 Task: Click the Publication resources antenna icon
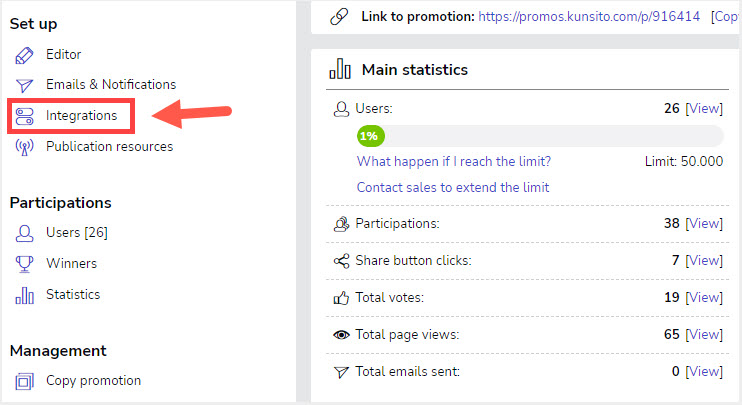click(24, 147)
